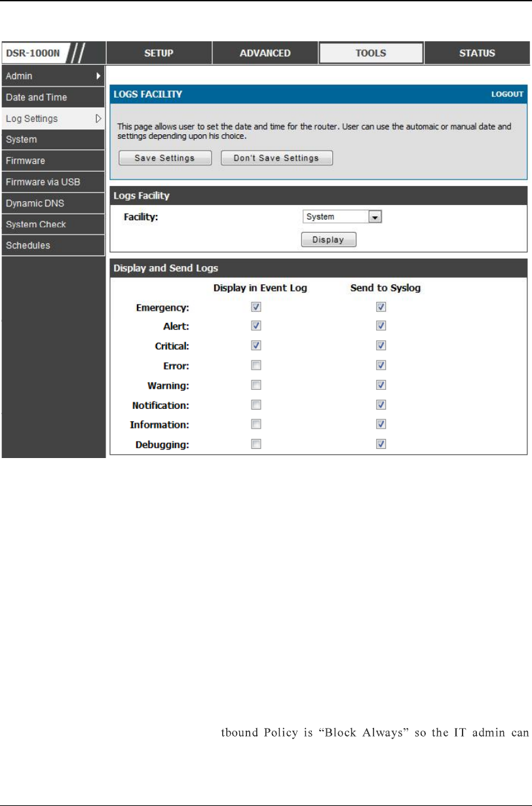Click the 'Display and Send Logs' section header
This screenshot has width=532, height=806.
[x=166, y=268]
